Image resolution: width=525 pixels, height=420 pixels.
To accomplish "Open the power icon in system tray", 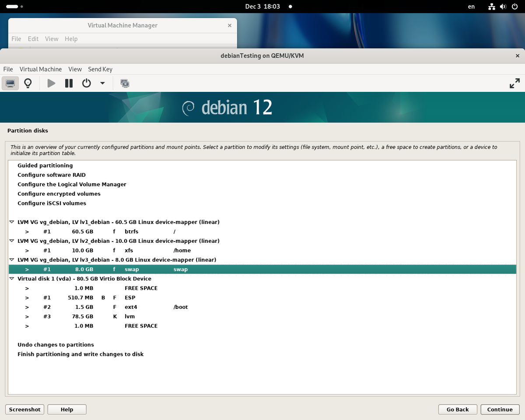I will click(514, 7).
